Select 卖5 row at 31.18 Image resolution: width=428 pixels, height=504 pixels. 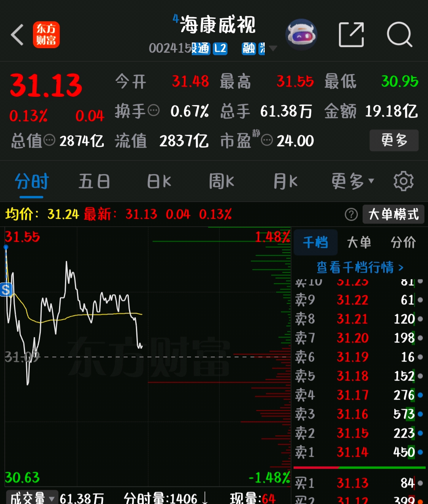coord(359,376)
